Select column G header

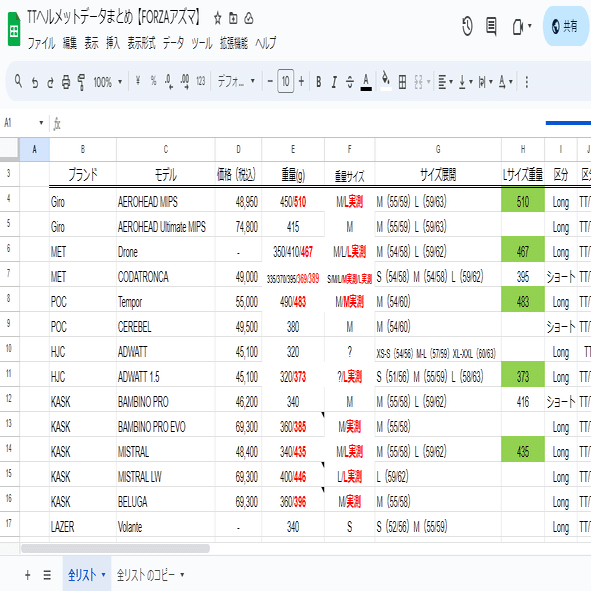click(438, 150)
